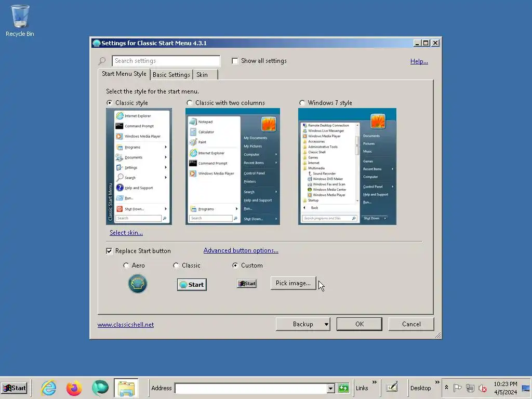Switch to the Basic Settings tab
The image size is (532, 399).
pyautogui.click(x=171, y=75)
